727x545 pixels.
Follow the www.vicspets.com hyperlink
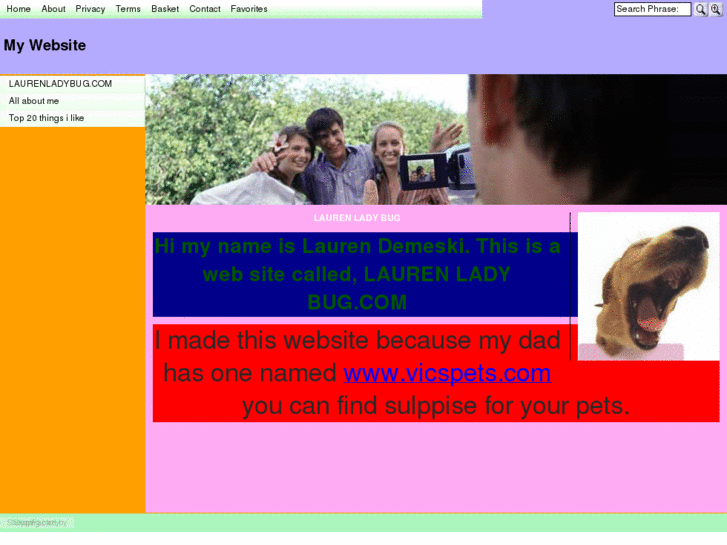tap(447, 373)
